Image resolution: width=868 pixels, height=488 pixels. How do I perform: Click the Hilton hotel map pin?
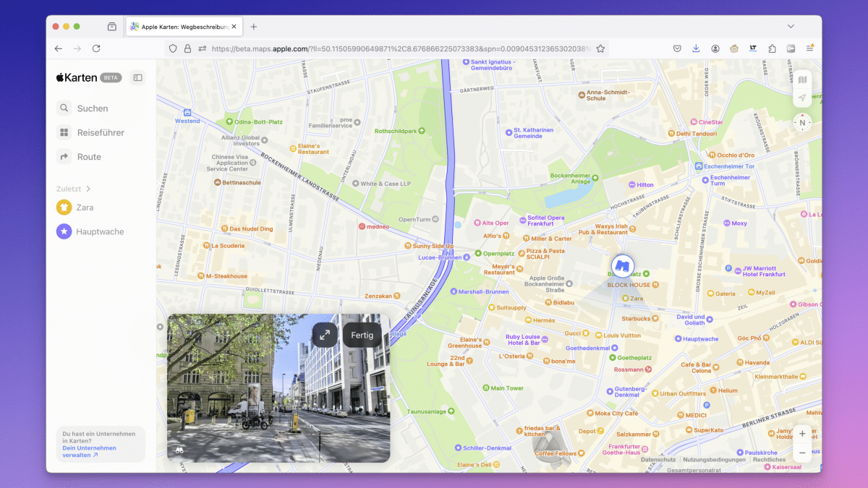[631, 185]
